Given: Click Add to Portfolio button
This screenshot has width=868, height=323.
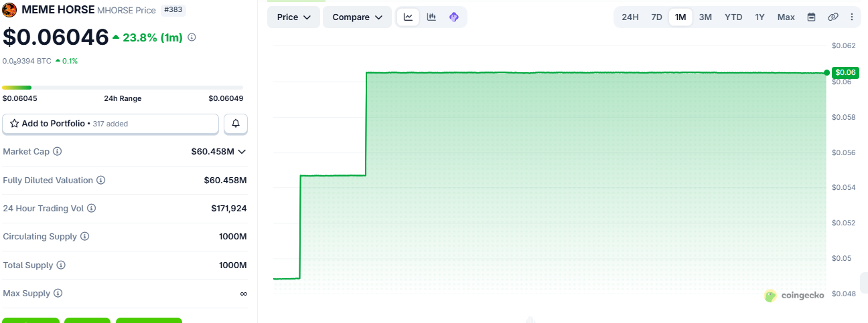Looking at the screenshot, I should (x=111, y=124).
